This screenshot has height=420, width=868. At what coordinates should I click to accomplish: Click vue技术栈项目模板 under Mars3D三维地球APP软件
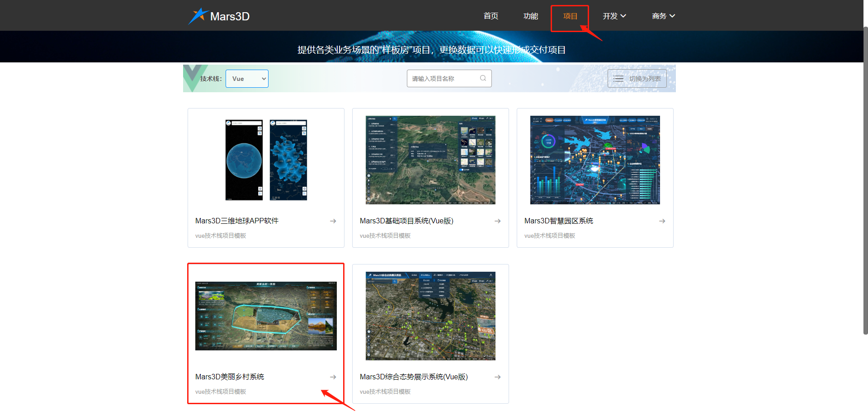click(x=221, y=236)
